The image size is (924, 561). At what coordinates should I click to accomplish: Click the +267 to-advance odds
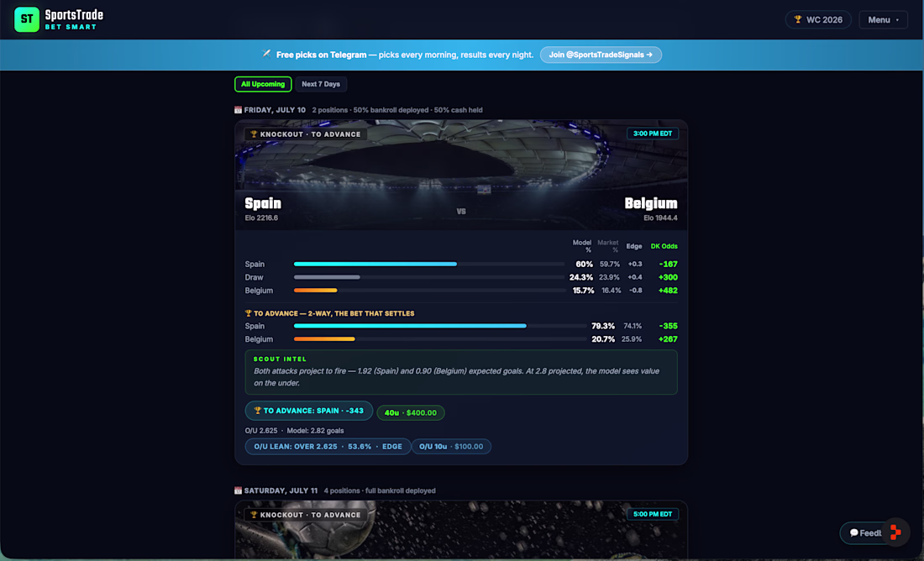(x=668, y=338)
